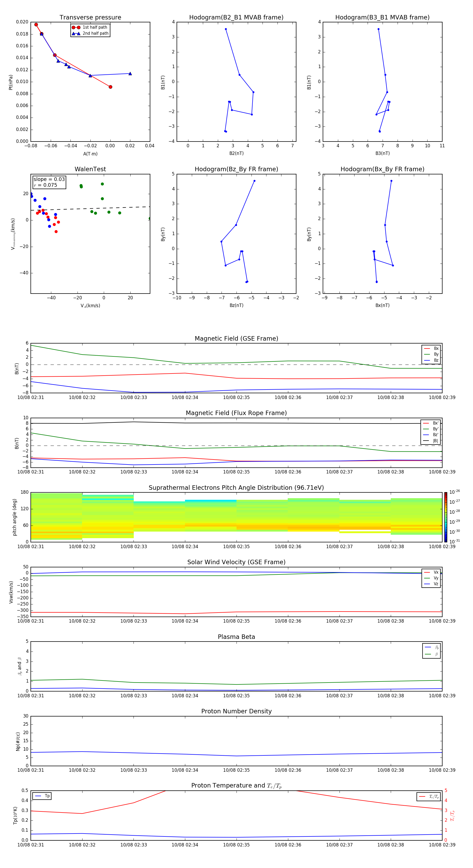Click the rightmost blue triangle in pressure plot

130,73
